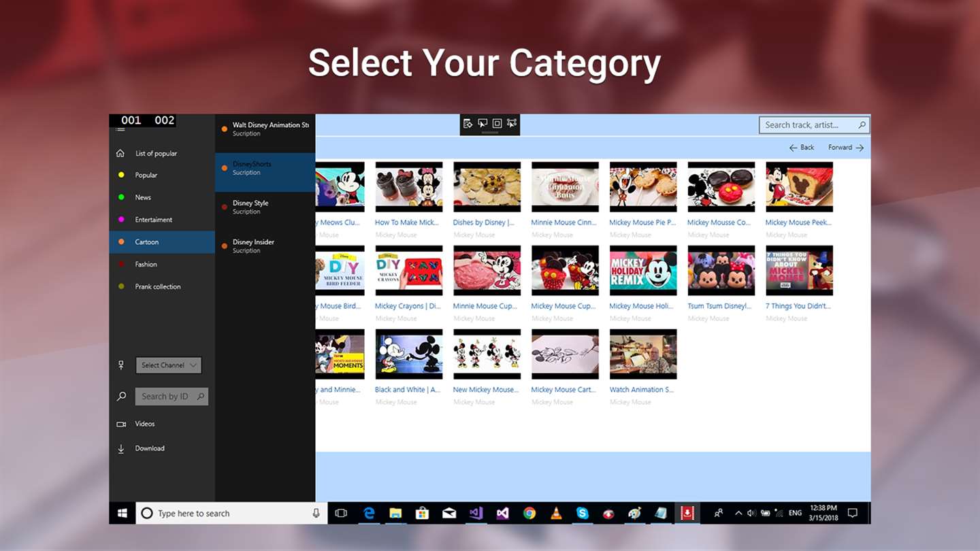Click the camera icon beside Videos
The image size is (980, 551).
click(x=121, y=424)
